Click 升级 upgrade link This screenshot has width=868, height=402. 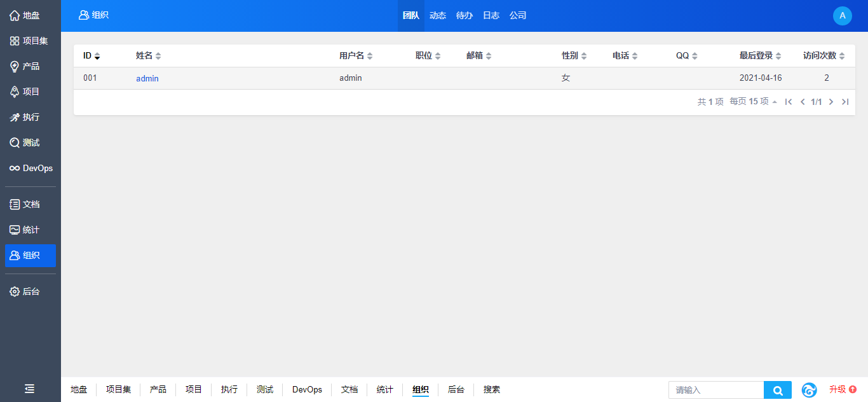click(x=843, y=389)
